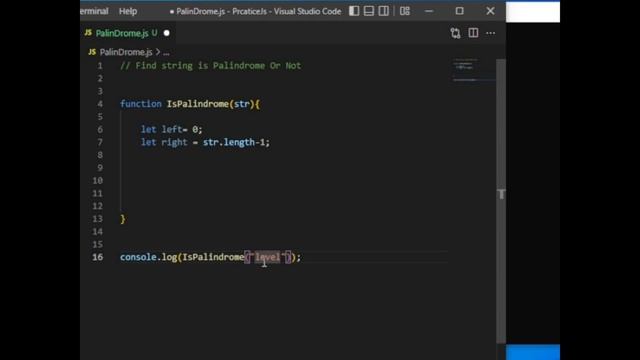Click the 'function' keyword on line 4
This screenshot has width=640, height=360.
click(141, 104)
